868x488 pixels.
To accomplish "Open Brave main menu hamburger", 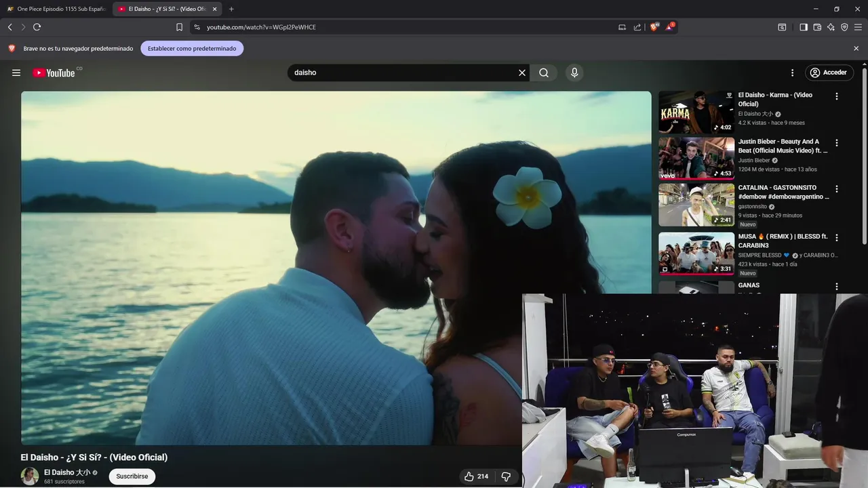I will (858, 27).
